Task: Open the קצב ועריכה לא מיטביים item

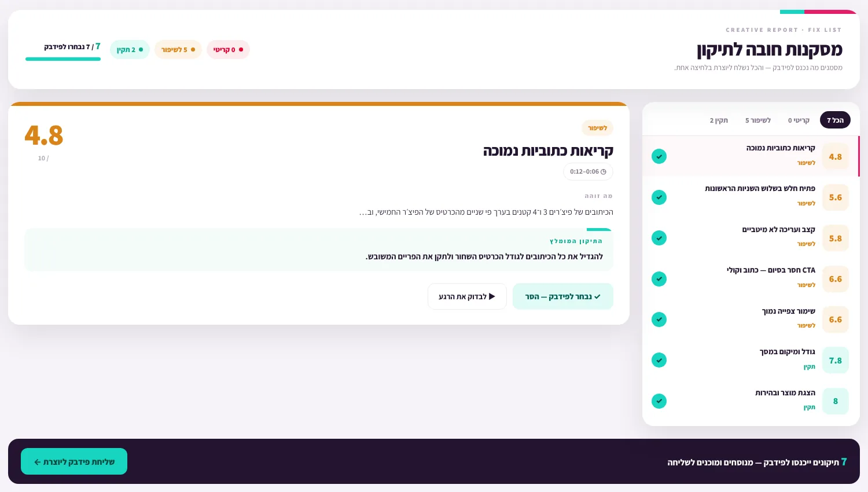Action: tap(751, 238)
